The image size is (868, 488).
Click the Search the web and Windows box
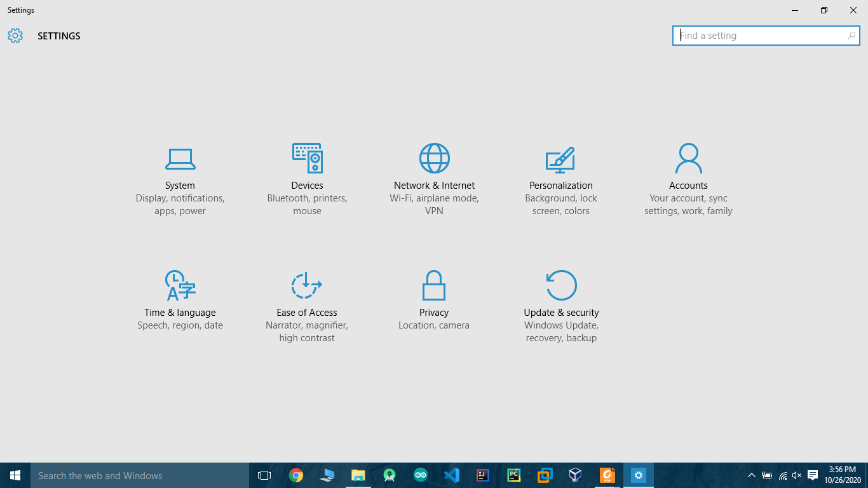coord(140,475)
